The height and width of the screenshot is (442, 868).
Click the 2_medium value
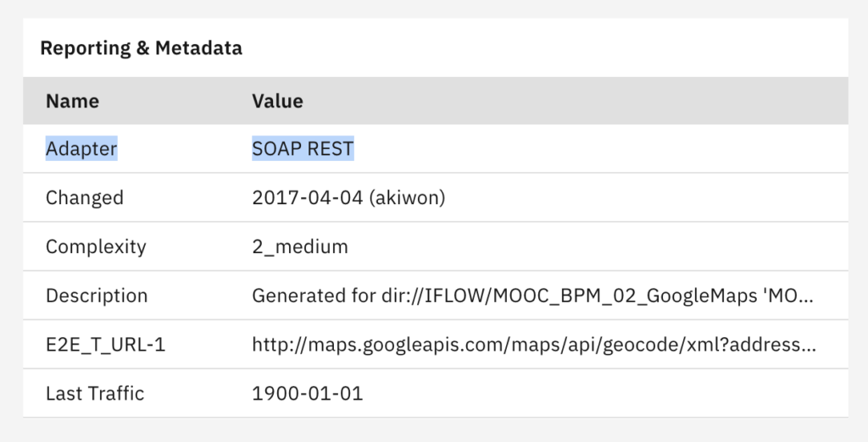click(x=300, y=246)
